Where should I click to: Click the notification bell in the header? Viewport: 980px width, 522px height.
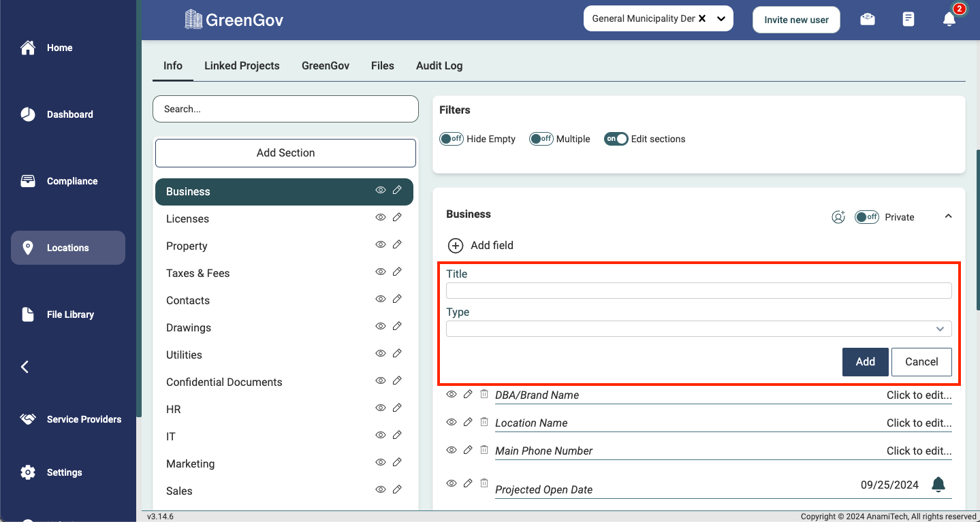tap(949, 19)
